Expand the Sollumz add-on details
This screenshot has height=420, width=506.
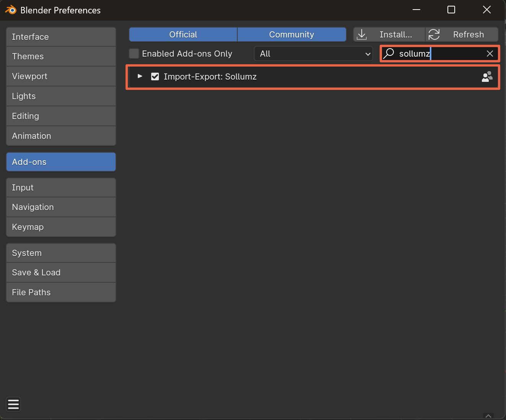pyautogui.click(x=140, y=77)
